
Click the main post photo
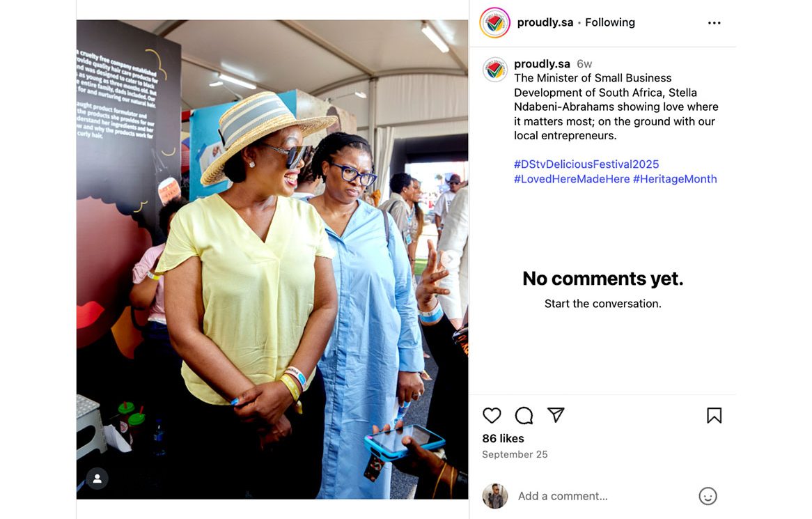coord(272,259)
